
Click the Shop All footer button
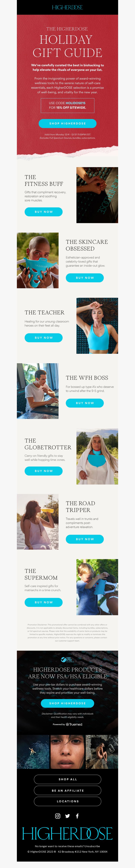coord(67,779)
